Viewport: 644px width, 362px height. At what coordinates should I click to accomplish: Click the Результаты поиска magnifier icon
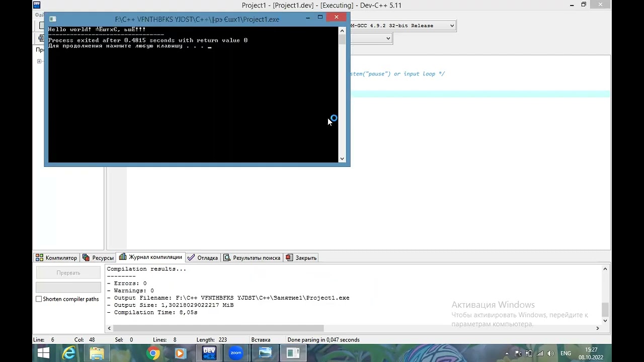227,257
